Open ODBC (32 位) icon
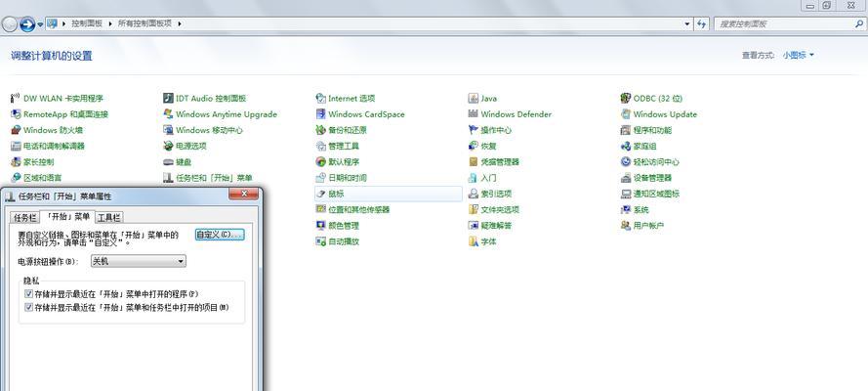868x391 pixels. pos(626,99)
